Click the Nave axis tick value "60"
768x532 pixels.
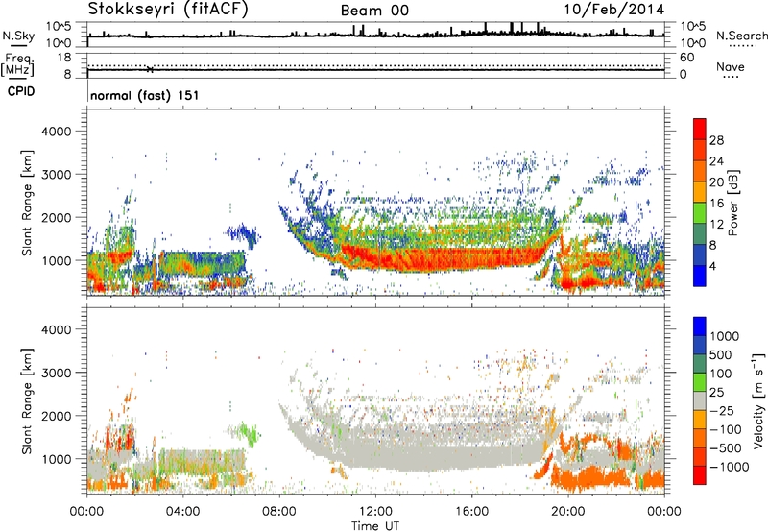(686, 58)
